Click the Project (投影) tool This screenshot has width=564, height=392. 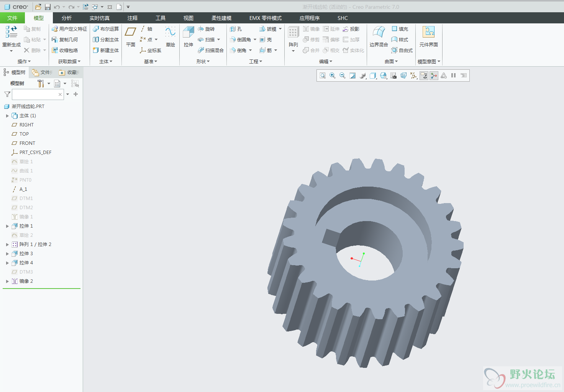[351, 29]
